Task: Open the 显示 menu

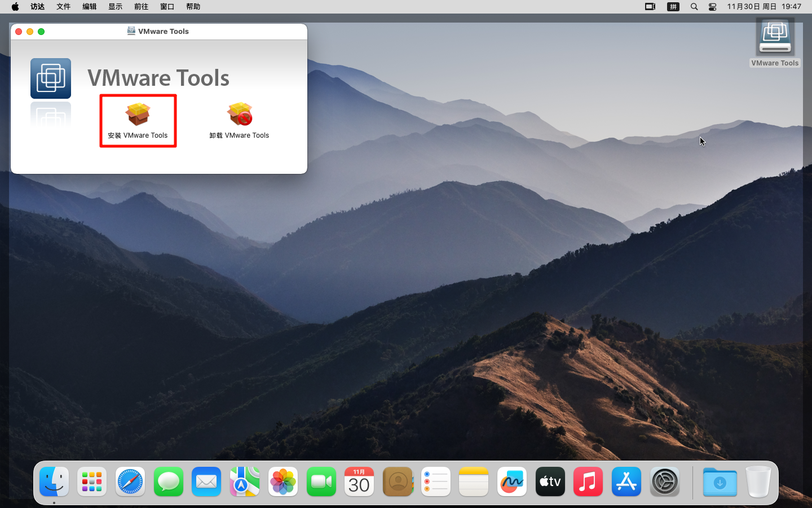Action: pos(116,7)
